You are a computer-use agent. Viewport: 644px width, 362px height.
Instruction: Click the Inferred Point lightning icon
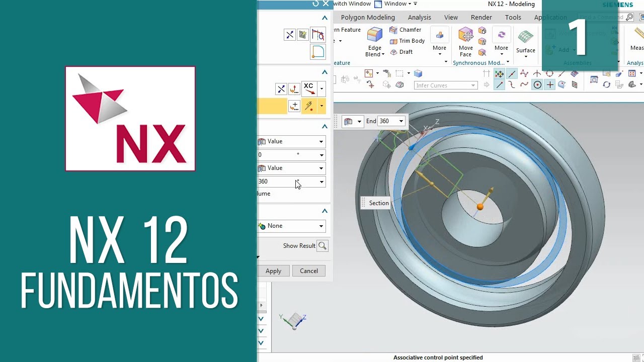tap(309, 106)
